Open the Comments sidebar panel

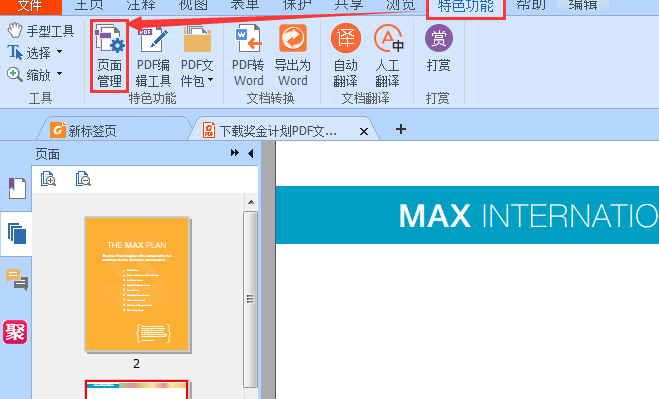click(17, 279)
